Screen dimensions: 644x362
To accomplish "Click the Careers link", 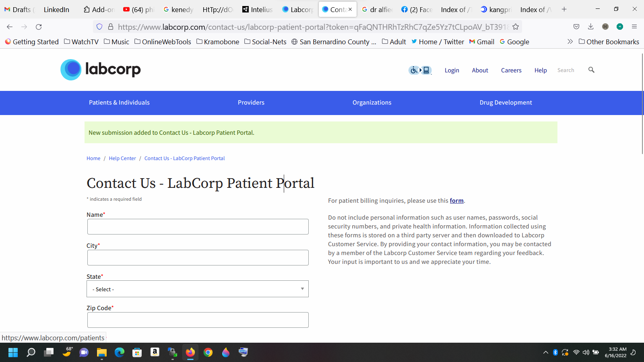I will (511, 70).
